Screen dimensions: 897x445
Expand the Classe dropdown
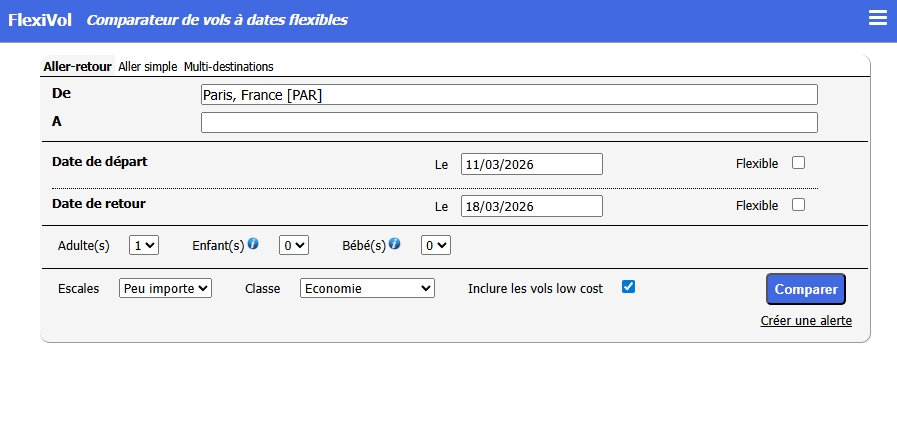click(x=367, y=288)
